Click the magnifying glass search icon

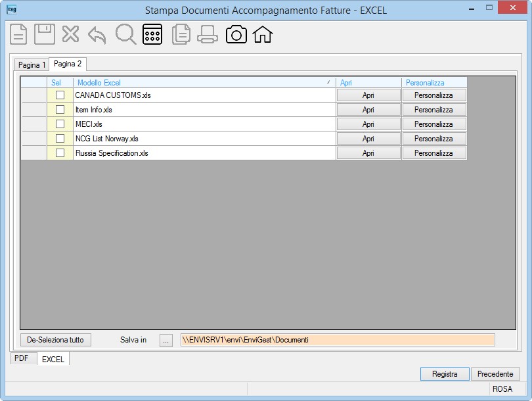click(126, 34)
